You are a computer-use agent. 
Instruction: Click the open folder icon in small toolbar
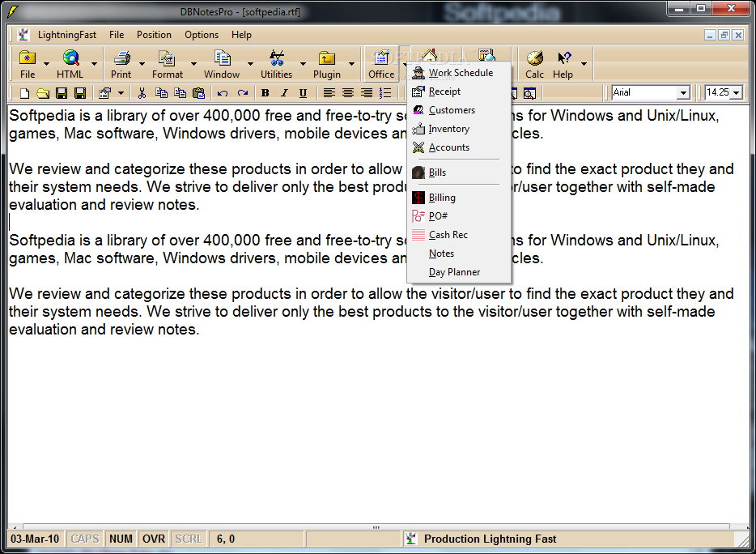[43, 93]
